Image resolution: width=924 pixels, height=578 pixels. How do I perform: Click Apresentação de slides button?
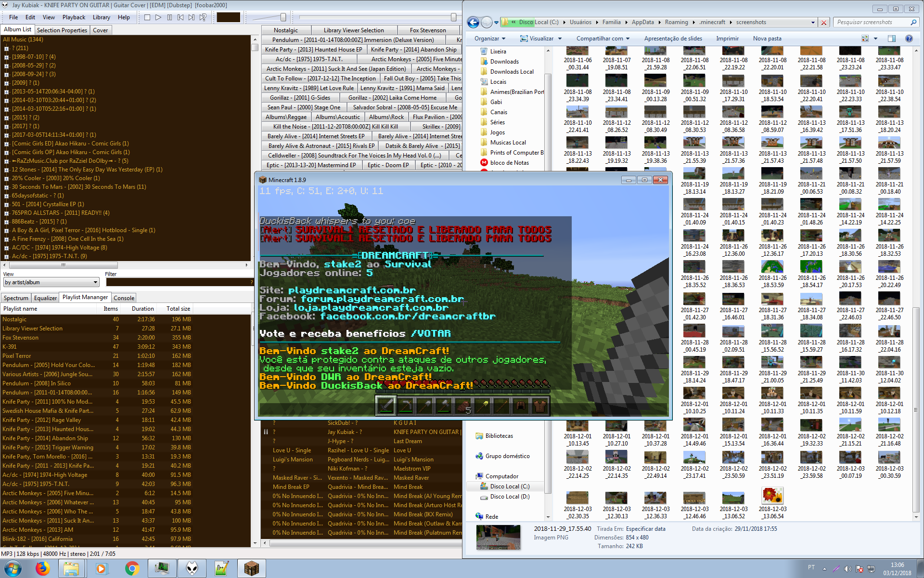(x=673, y=39)
